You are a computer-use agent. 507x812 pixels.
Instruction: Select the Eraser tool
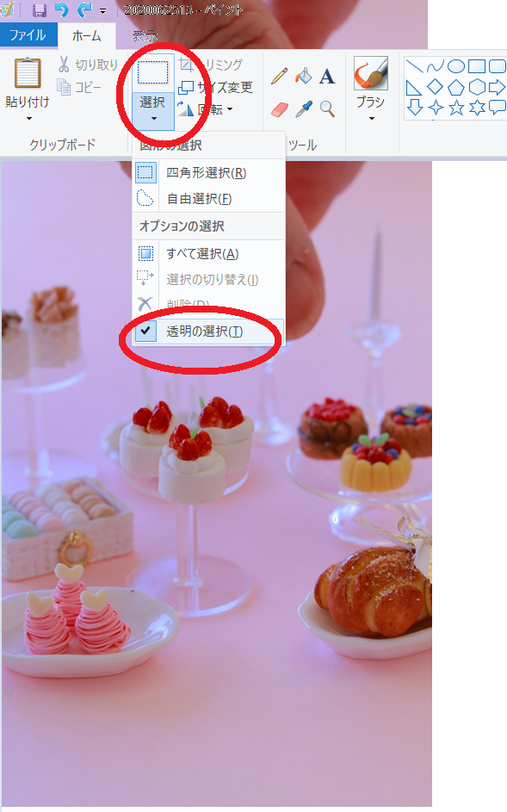pyautogui.click(x=279, y=109)
